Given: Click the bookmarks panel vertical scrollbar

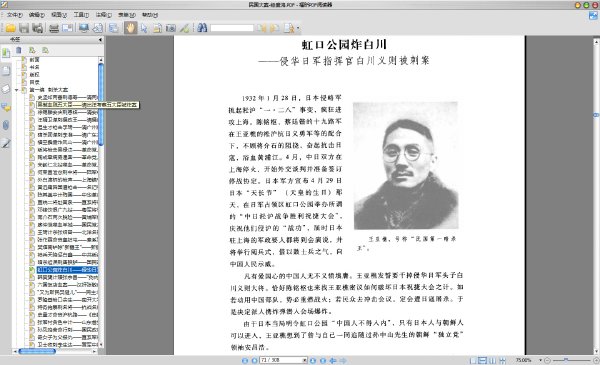Looking at the screenshot, I should coord(101,105).
